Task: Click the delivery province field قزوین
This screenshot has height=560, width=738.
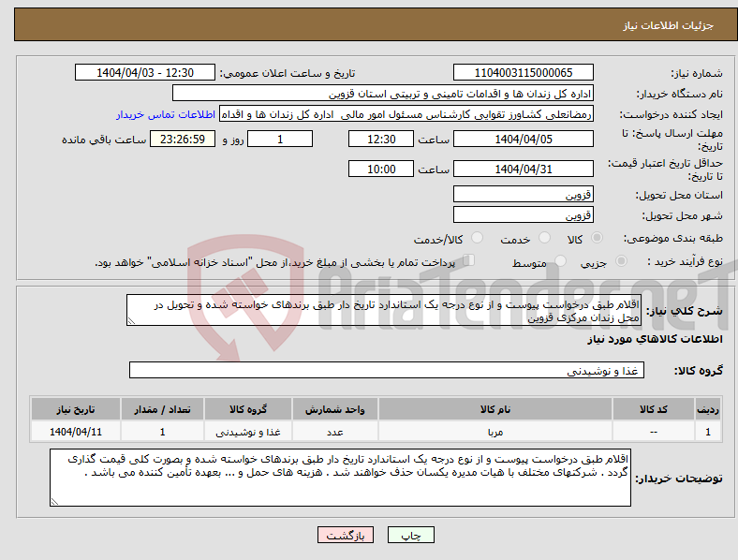Action: point(523,195)
